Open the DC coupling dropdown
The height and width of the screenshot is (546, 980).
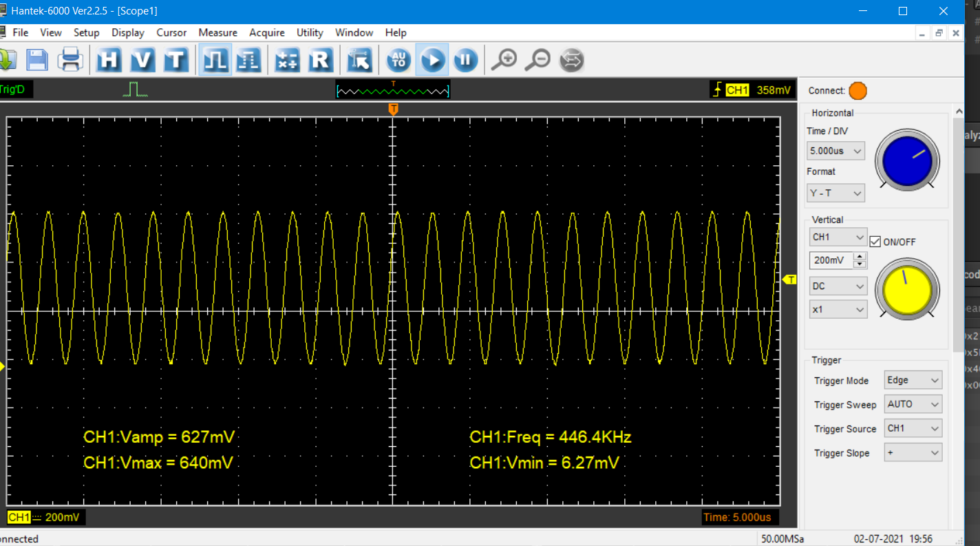838,286
